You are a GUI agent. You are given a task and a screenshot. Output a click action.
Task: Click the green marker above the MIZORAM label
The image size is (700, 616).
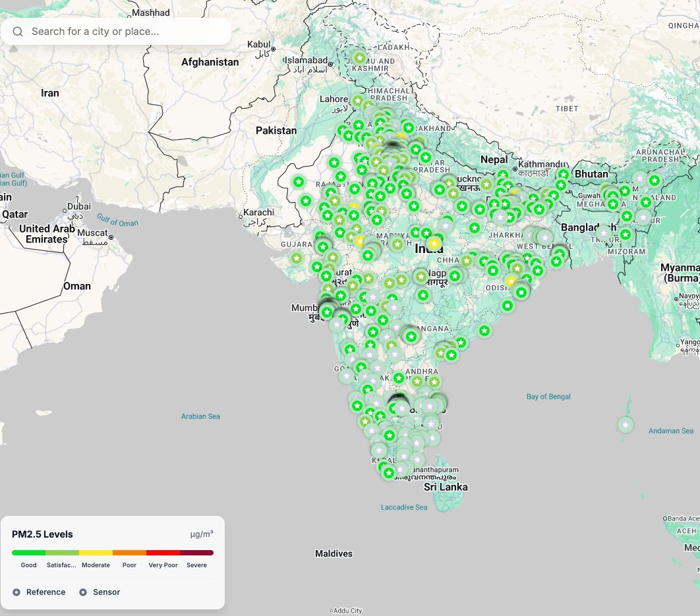point(626,235)
